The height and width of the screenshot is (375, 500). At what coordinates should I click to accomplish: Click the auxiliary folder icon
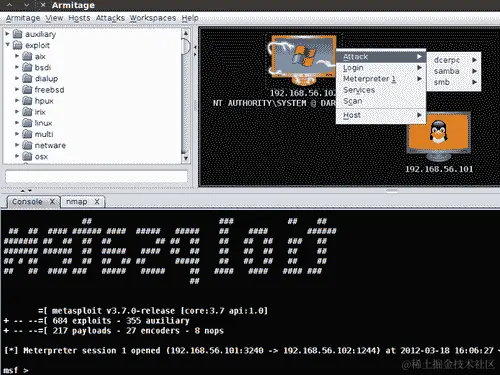click(17, 34)
